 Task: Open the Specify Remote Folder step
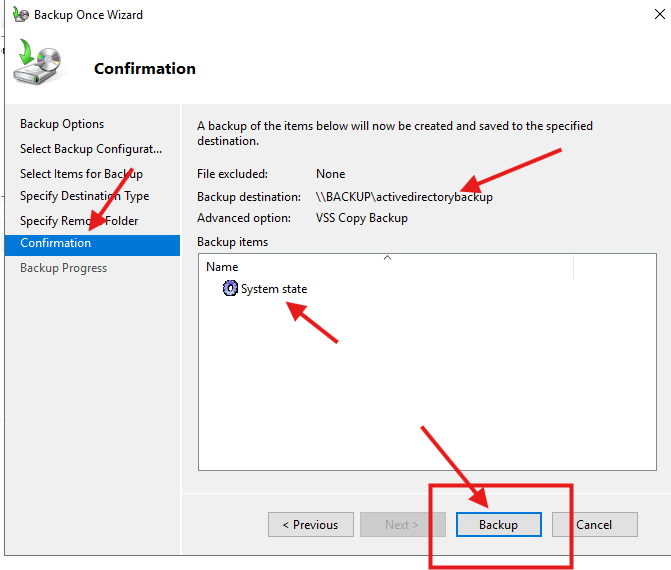[x=79, y=221]
